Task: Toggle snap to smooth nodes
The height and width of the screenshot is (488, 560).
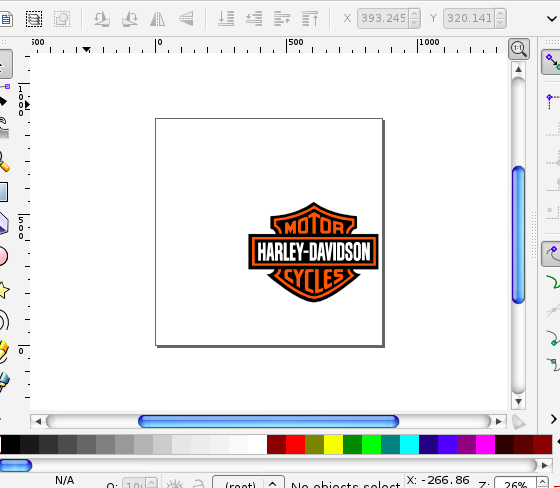Action: click(553, 365)
